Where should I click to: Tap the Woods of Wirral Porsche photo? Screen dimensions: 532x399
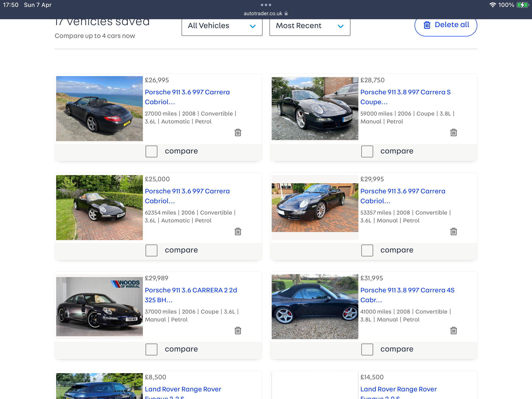tap(100, 307)
